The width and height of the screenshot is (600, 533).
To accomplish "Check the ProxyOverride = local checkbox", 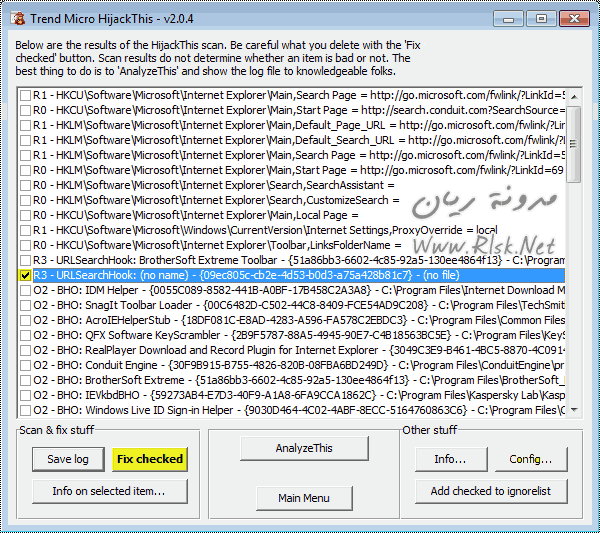I will 25,230.
